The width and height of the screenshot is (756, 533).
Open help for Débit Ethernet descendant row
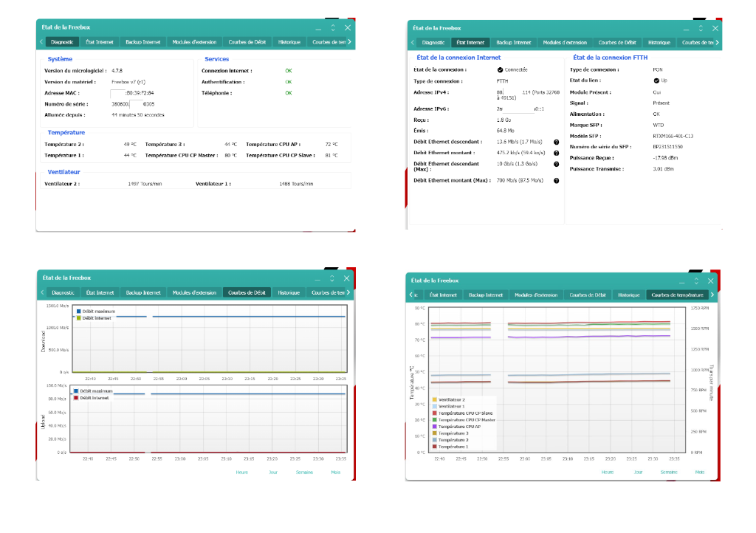coord(556,142)
